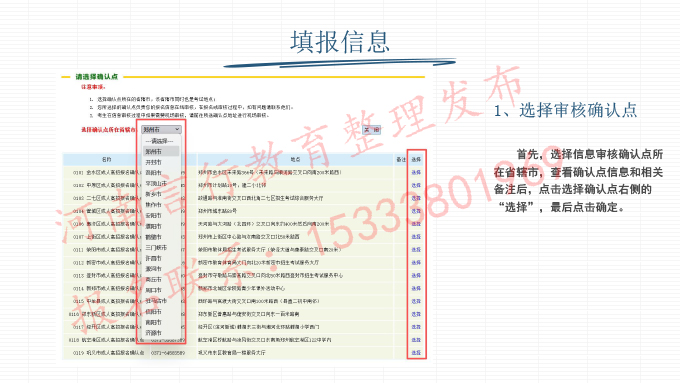Select 洛阳市 in the dropdown list
This screenshot has height=383, width=680.
click(x=153, y=173)
